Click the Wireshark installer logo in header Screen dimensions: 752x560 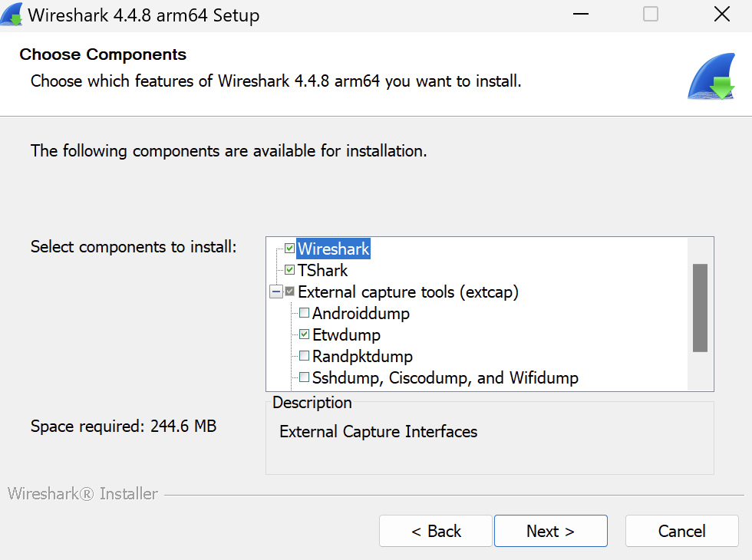click(x=711, y=77)
